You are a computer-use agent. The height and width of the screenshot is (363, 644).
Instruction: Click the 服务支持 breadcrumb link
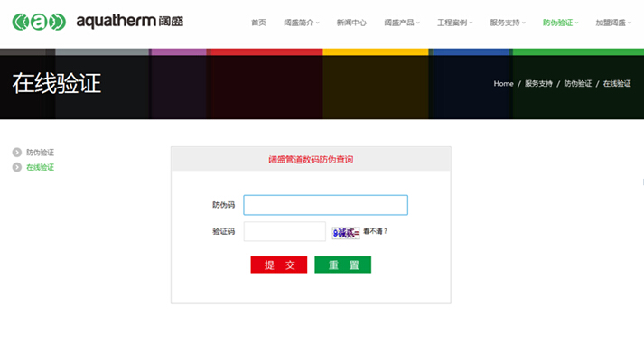[538, 84]
